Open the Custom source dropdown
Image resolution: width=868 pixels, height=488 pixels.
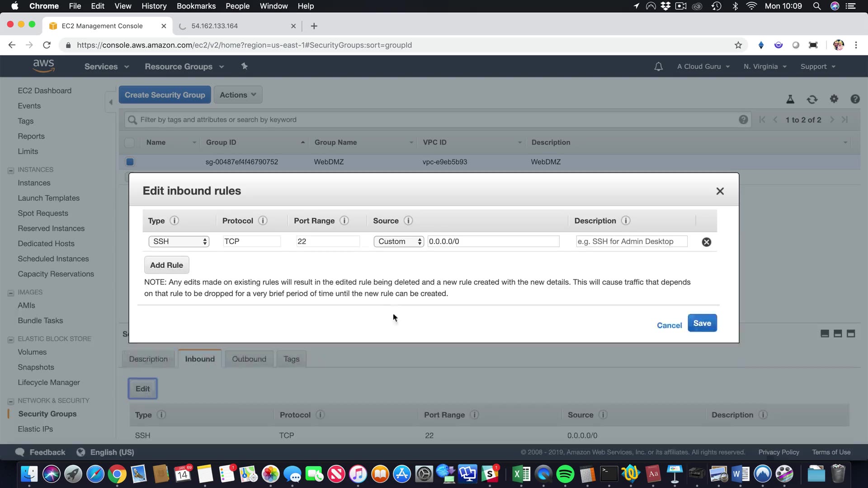[398, 241]
